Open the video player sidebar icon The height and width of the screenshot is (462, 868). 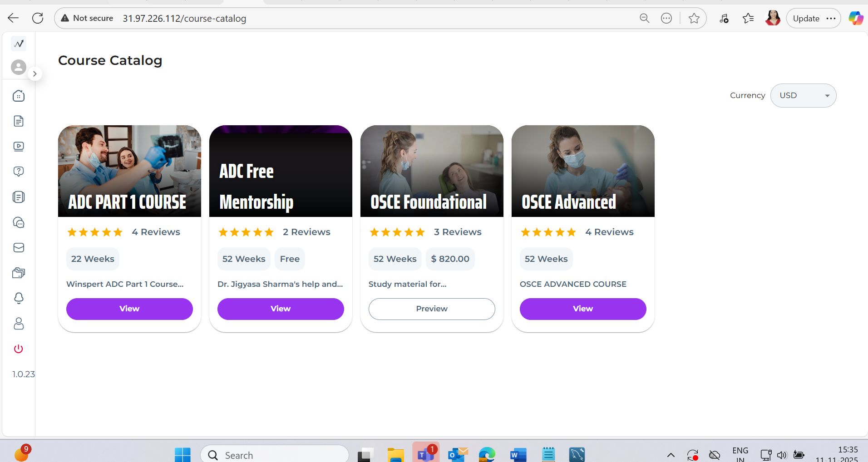pos(19,146)
